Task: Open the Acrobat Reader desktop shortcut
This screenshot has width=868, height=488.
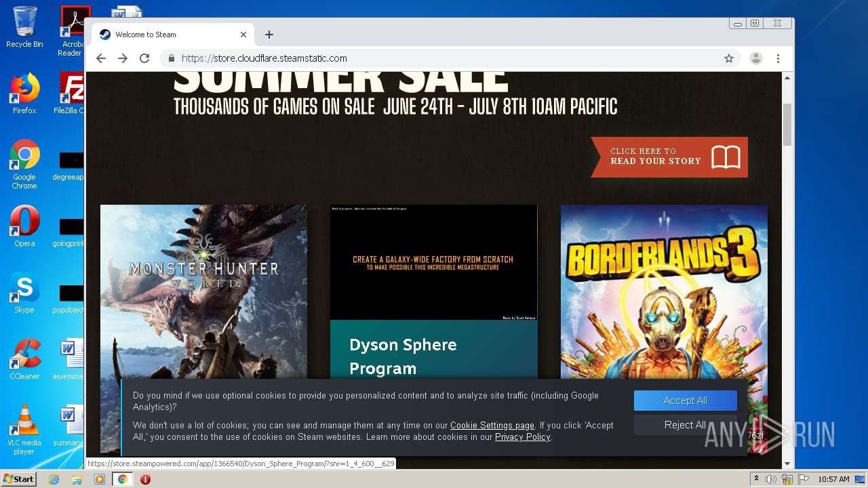Action: (x=72, y=31)
